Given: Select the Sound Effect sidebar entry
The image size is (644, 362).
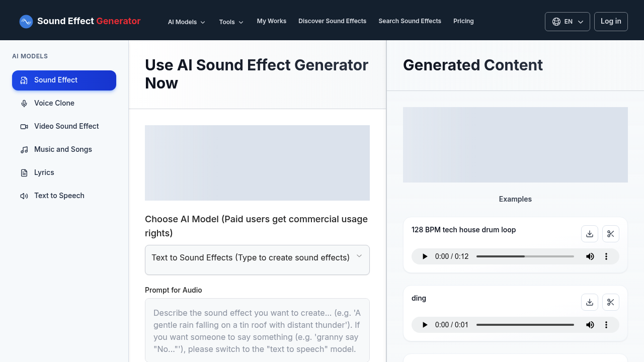Looking at the screenshot, I should [55, 80].
